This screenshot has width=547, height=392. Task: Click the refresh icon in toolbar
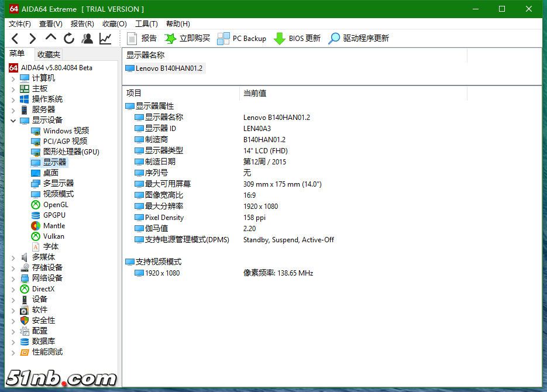[69, 39]
